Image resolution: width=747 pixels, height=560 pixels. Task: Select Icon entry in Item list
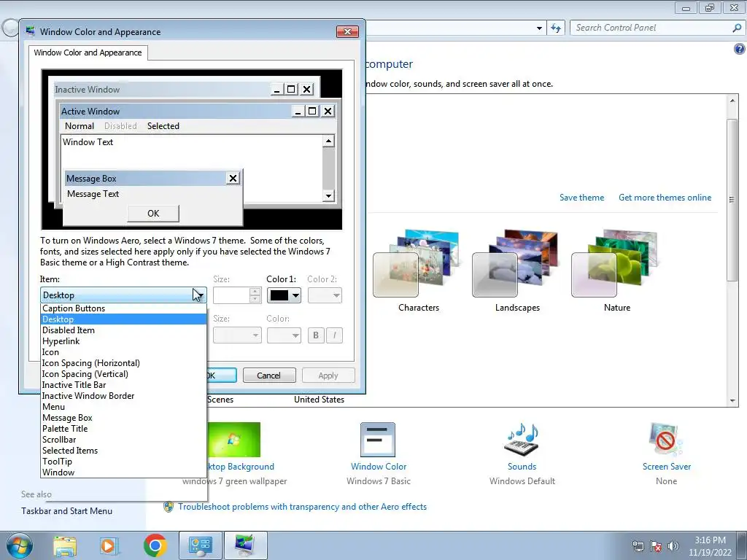coord(123,352)
